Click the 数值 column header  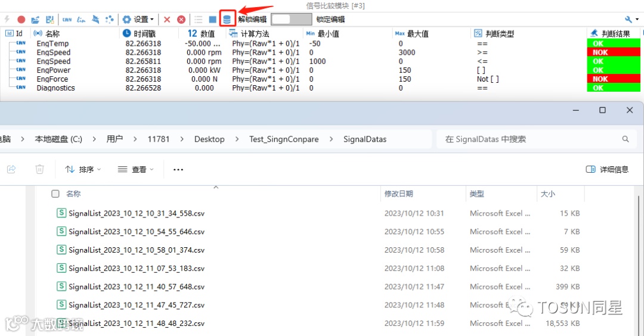[202, 33]
